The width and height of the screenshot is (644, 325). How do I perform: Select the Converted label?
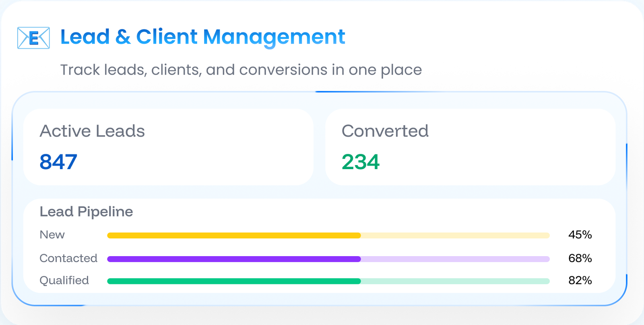pos(385,131)
